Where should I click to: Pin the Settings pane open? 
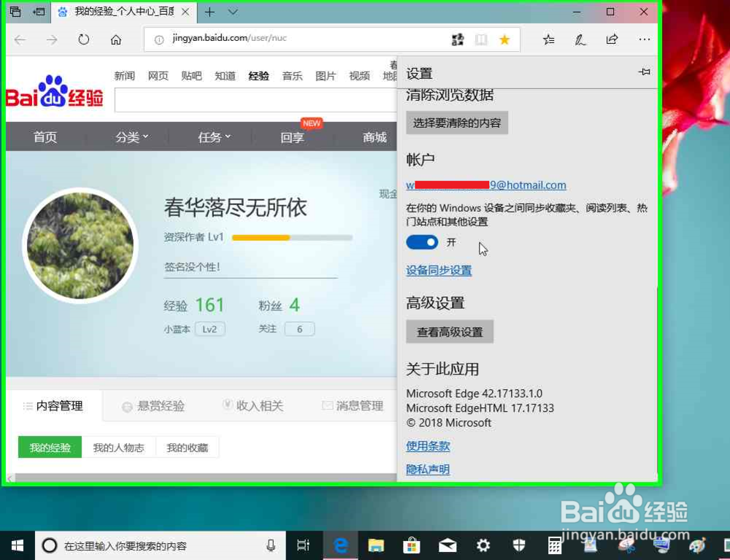[x=643, y=72]
